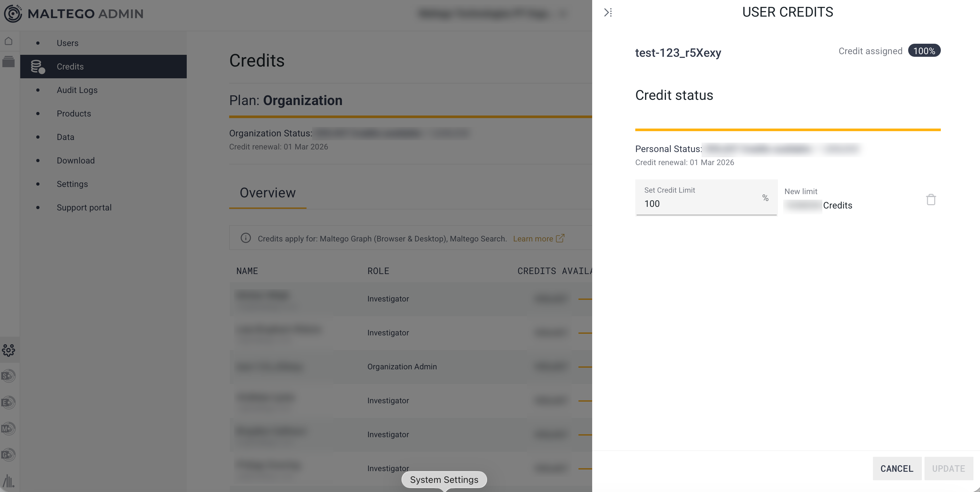Image resolution: width=980 pixels, height=492 pixels.
Task: Click the Maltego Admin logo
Action: (73, 14)
